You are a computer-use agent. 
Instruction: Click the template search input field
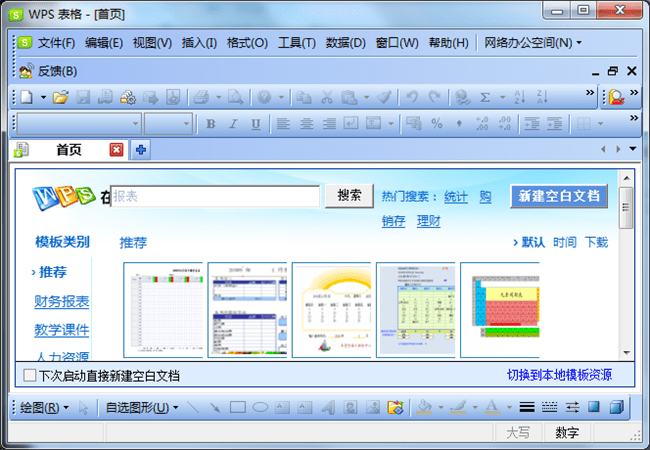coord(215,196)
